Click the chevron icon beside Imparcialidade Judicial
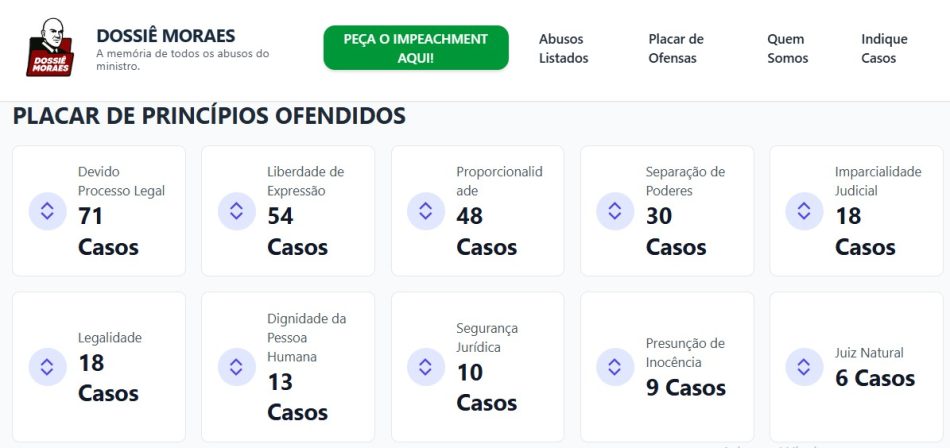The image size is (950, 448). click(804, 211)
